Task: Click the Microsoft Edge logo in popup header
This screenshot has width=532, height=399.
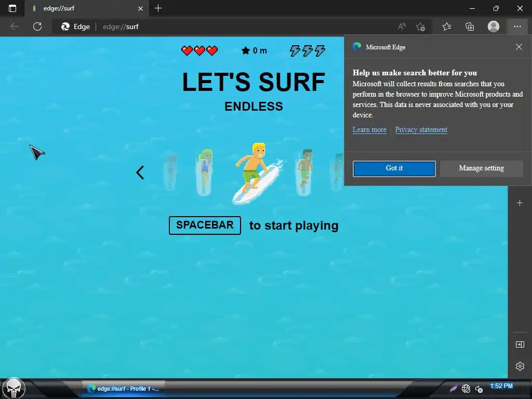Action: (357, 46)
